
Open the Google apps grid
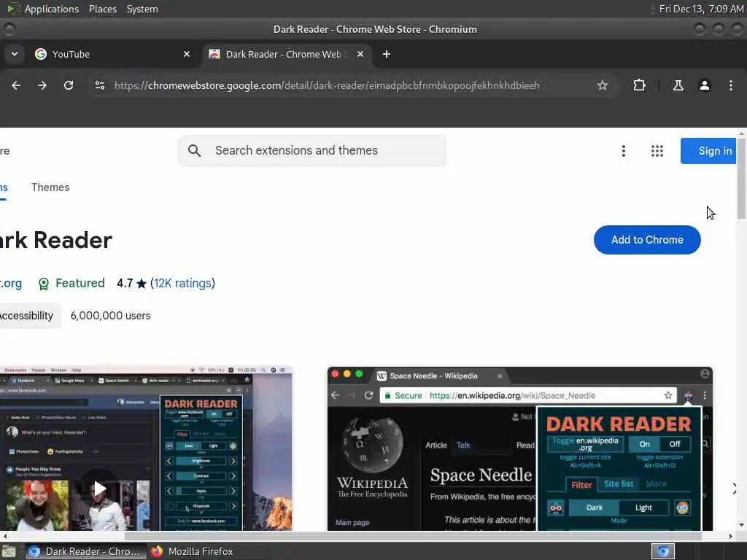(657, 151)
